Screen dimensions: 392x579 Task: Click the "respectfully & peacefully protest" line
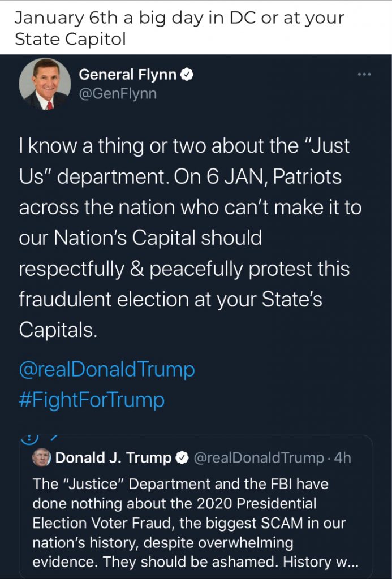coord(184,269)
